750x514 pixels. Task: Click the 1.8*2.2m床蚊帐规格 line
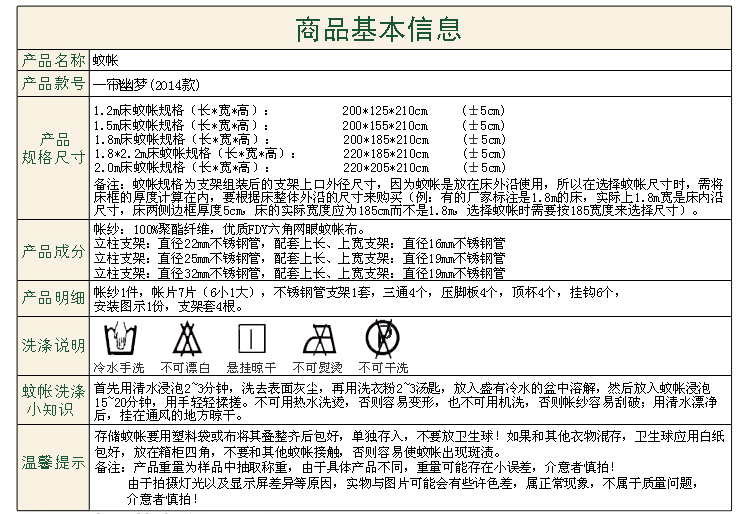[195, 153]
